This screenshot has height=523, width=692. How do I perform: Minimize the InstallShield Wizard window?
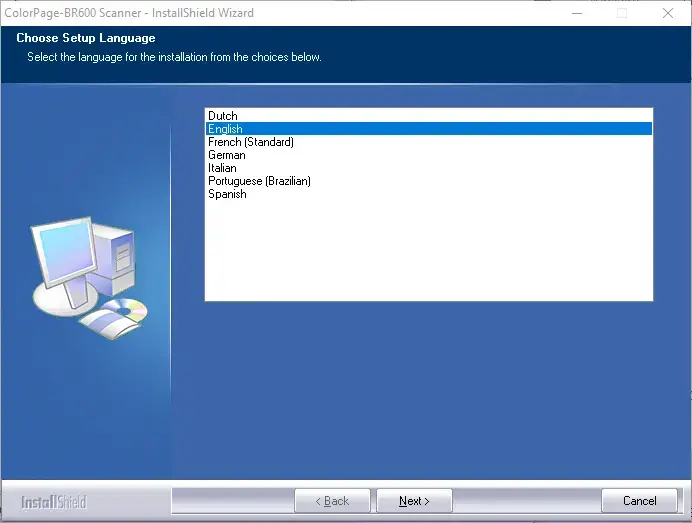click(x=577, y=13)
